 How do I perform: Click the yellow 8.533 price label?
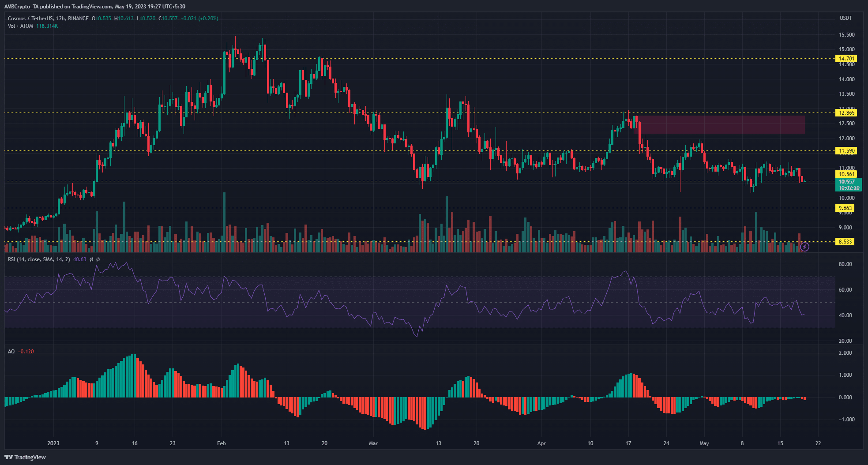[x=845, y=242]
